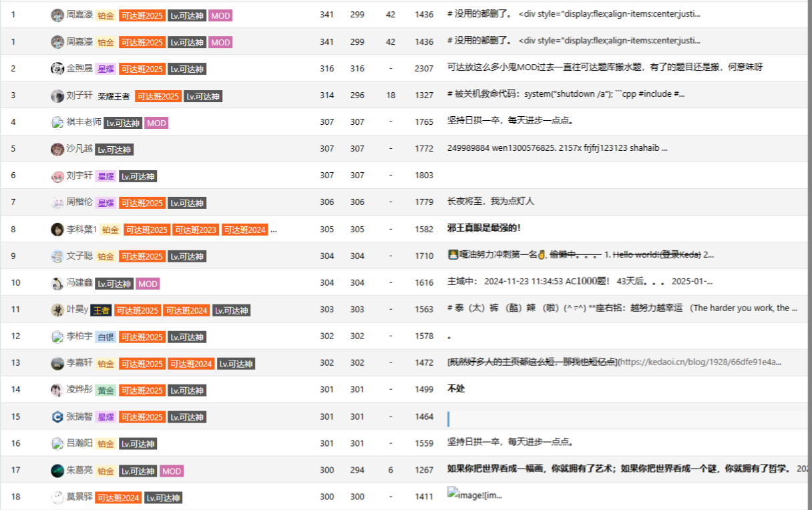
Task: Click the C++ logo avatar of 张瑞智
Action: 57,417
